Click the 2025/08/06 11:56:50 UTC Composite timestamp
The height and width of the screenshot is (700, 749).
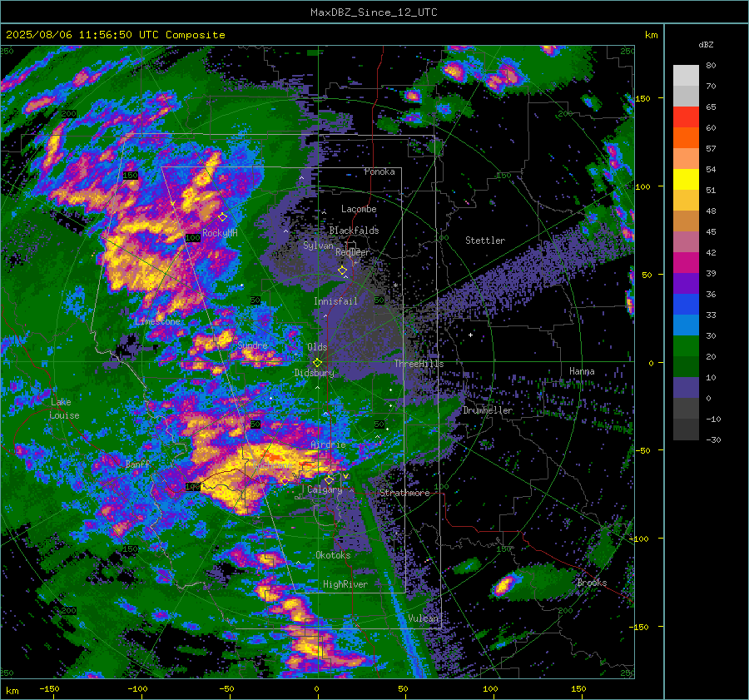tap(115, 35)
